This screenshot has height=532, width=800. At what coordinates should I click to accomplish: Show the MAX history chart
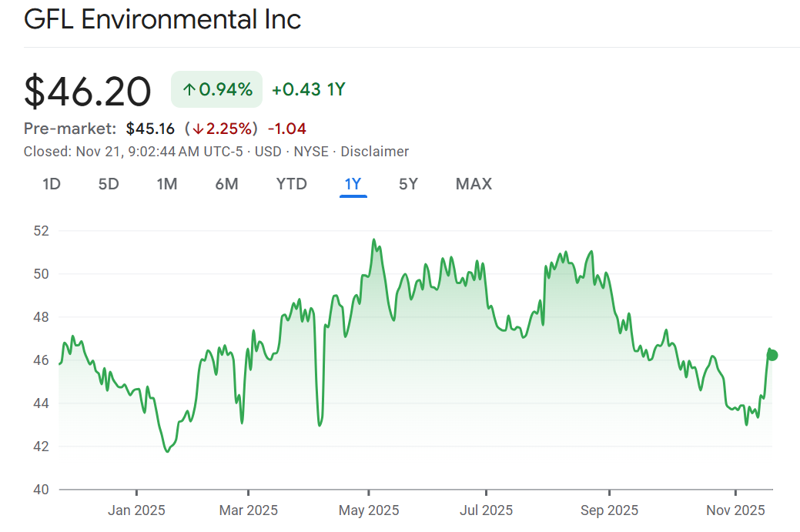[x=474, y=184]
